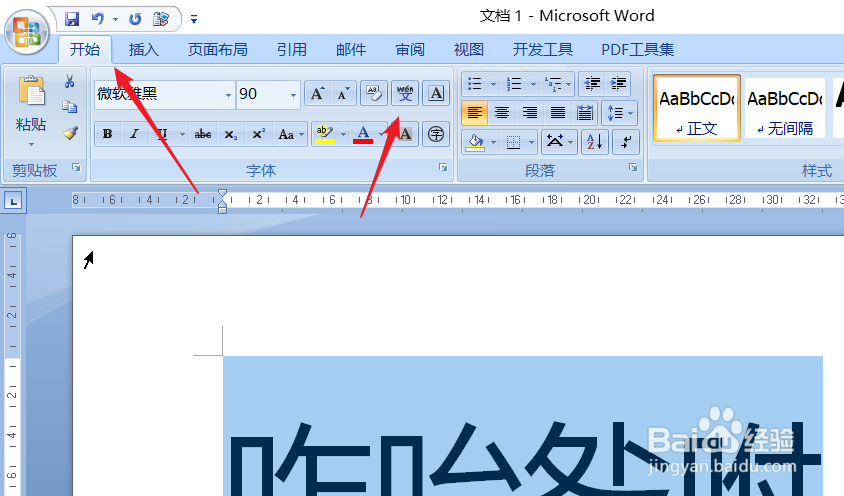Apply yellow text highlight color
844x496 pixels.
[x=325, y=134]
